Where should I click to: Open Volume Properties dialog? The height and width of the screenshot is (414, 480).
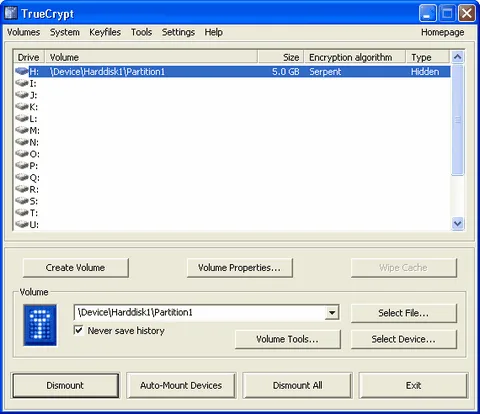click(240, 268)
